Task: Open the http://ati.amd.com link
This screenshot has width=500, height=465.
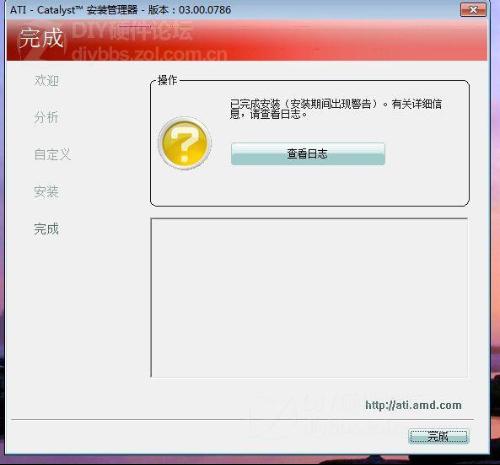Action: click(x=413, y=405)
